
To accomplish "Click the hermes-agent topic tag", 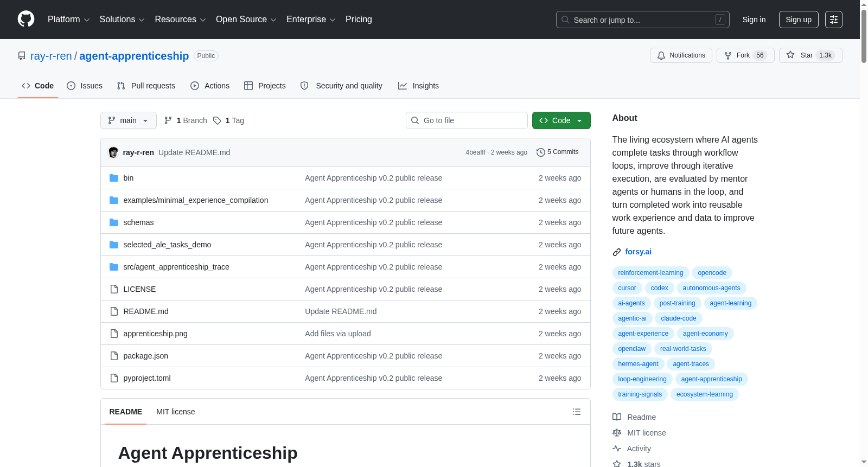I will click(638, 364).
